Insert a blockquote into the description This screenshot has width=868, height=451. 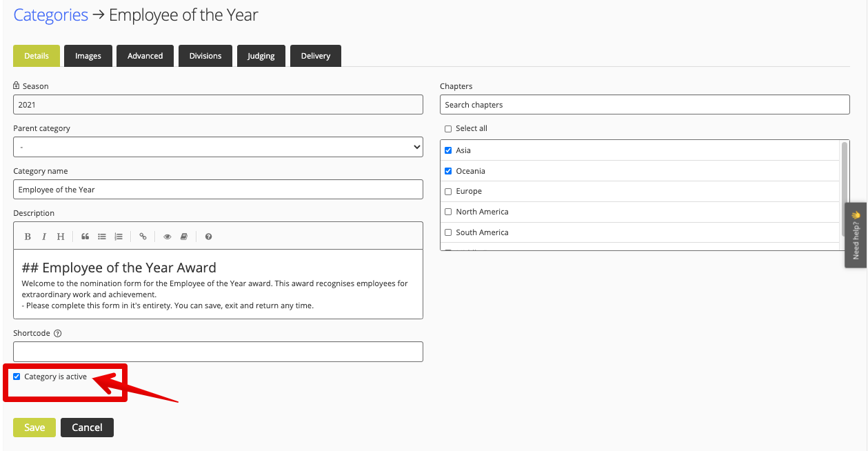point(85,237)
